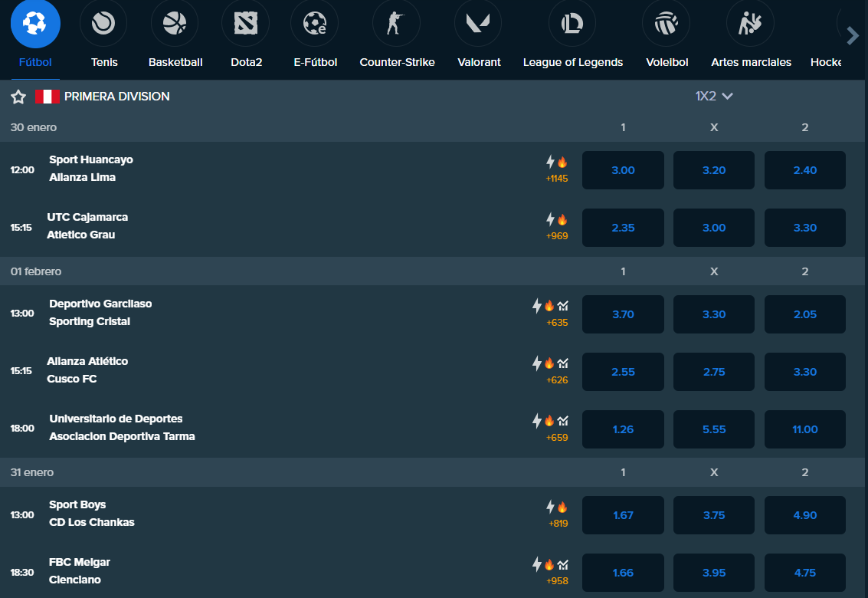The height and width of the screenshot is (598, 868).
Task: Switch to the Tenis tab label
Action: tap(104, 62)
